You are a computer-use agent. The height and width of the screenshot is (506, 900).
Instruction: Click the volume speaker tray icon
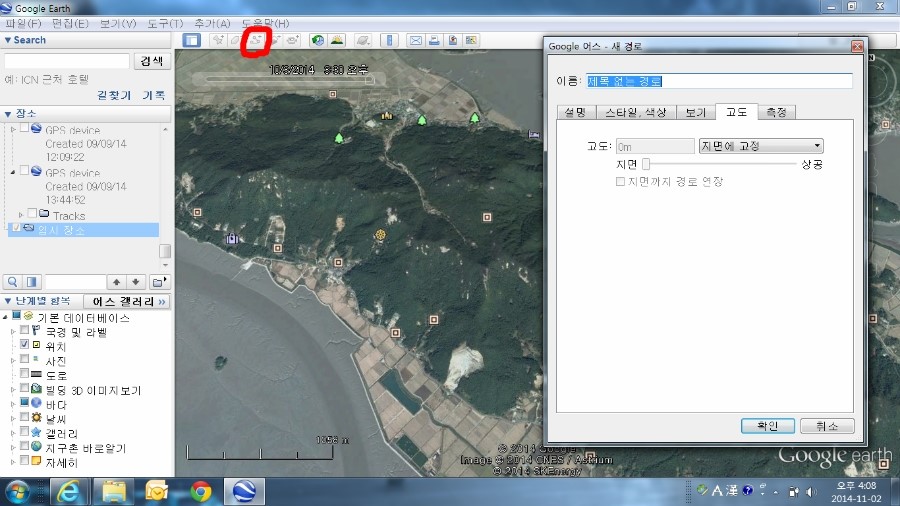coord(811,491)
